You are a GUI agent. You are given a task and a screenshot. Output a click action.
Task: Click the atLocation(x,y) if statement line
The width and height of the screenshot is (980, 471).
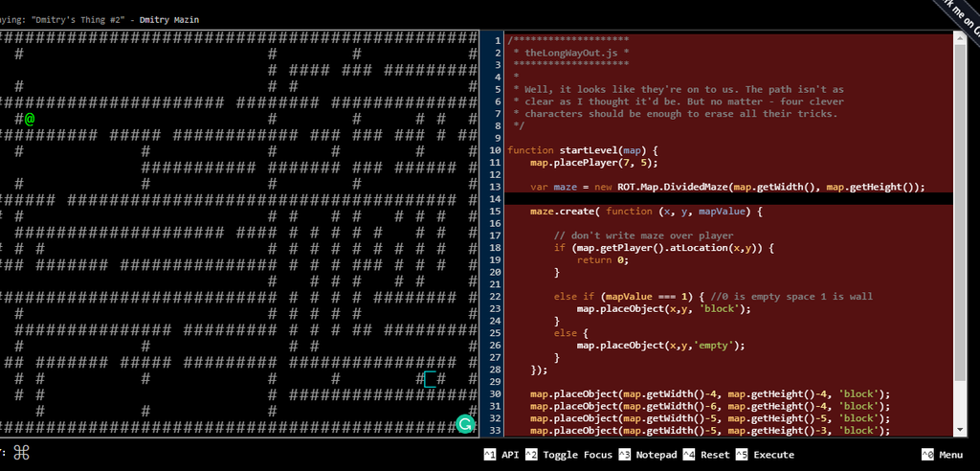pos(664,248)
